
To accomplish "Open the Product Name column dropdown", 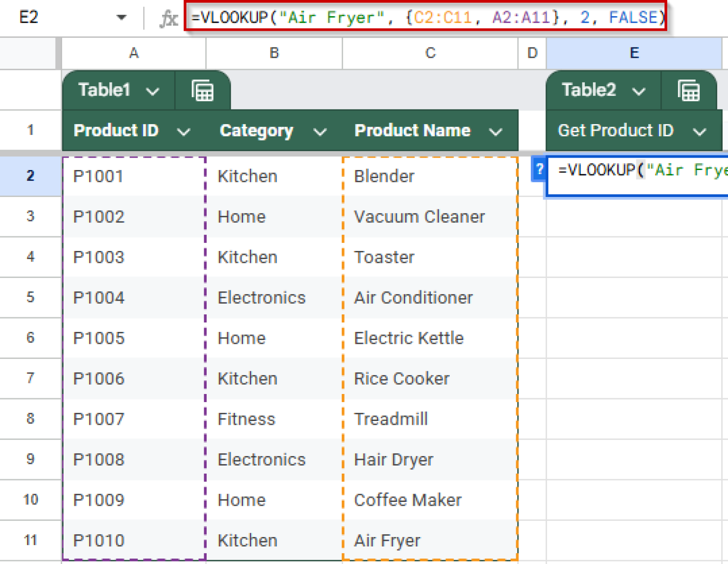I will point(496,131).
